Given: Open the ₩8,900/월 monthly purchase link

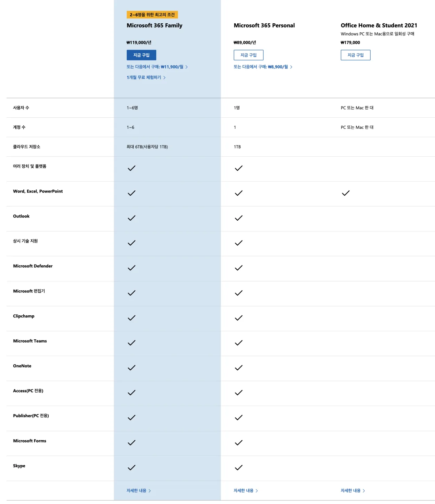Looking at the screenshot, I should click(x=263, y=67).
